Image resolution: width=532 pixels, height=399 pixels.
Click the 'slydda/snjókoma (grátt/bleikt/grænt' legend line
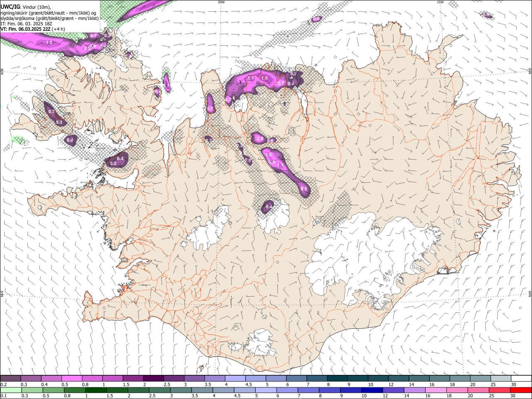click(50, 18)
